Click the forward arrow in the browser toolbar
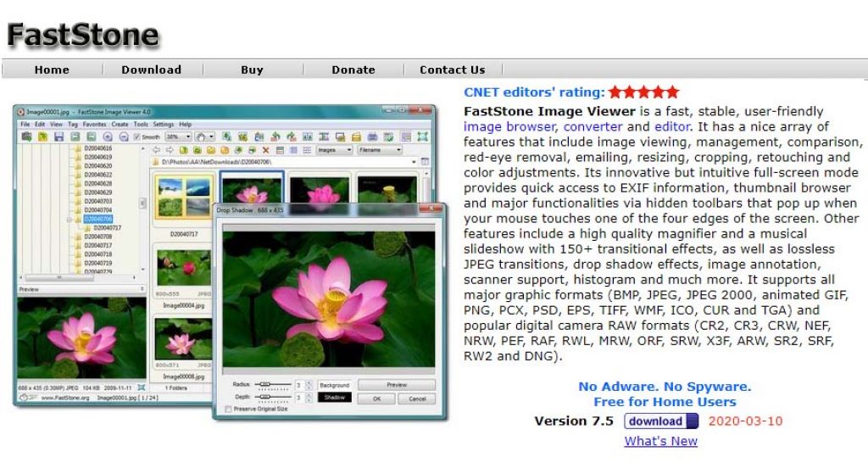The width and height of the screenshot is (868, 474). coord(170,150)
